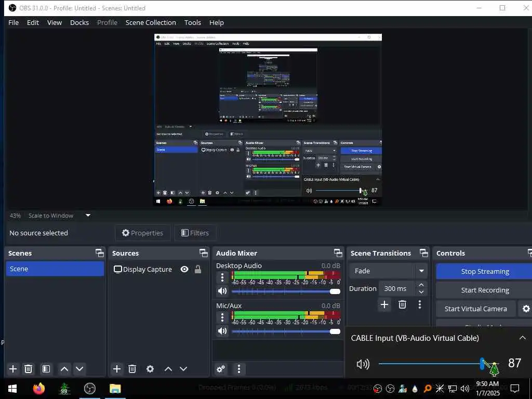
Task: Select the Scene item in Scenes list
Action: tap(55, 269)
